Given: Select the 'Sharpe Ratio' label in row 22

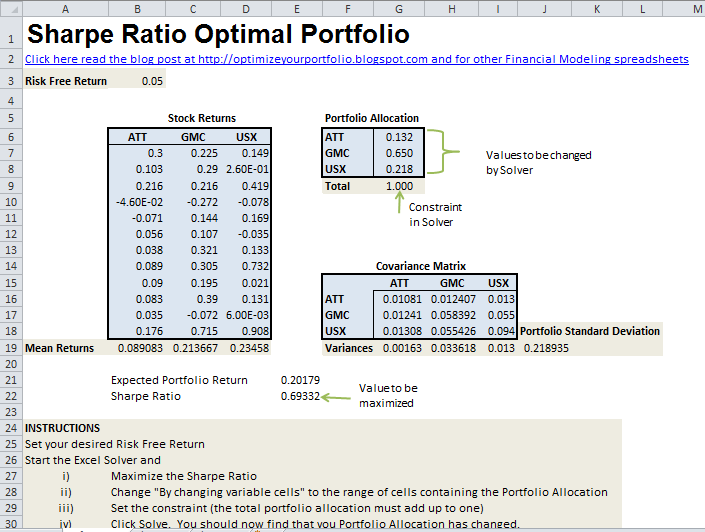Looking at the screenshot, I should pos(146,396).
